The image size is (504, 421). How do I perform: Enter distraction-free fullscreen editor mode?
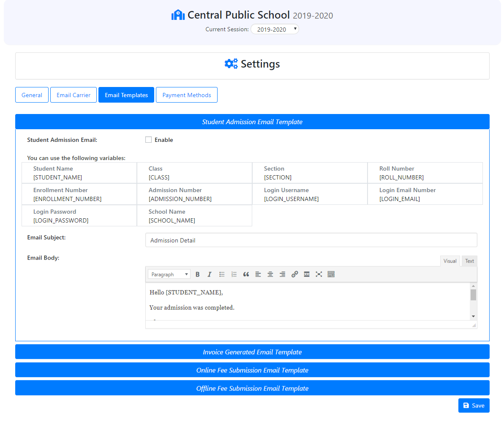pyautogui.click(x=319, y=274)
